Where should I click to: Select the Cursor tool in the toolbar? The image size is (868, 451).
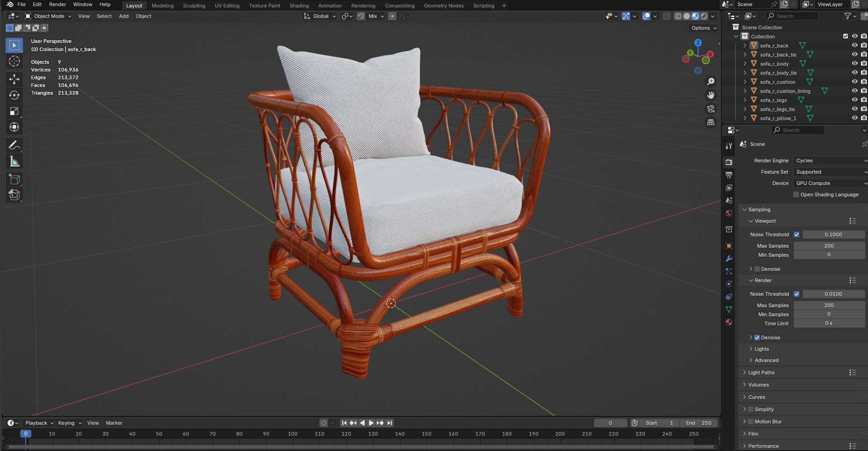pos(14,61)
